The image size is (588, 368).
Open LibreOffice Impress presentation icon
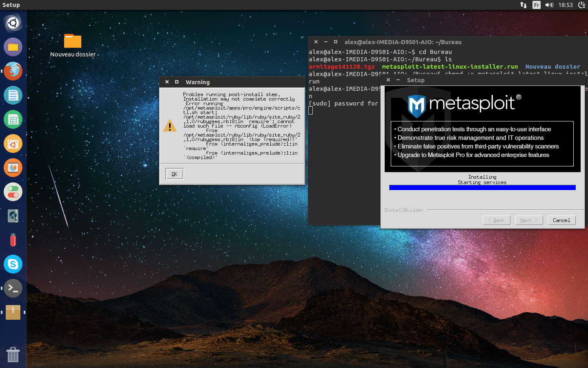pyautogui.click(x=13, y=168)
